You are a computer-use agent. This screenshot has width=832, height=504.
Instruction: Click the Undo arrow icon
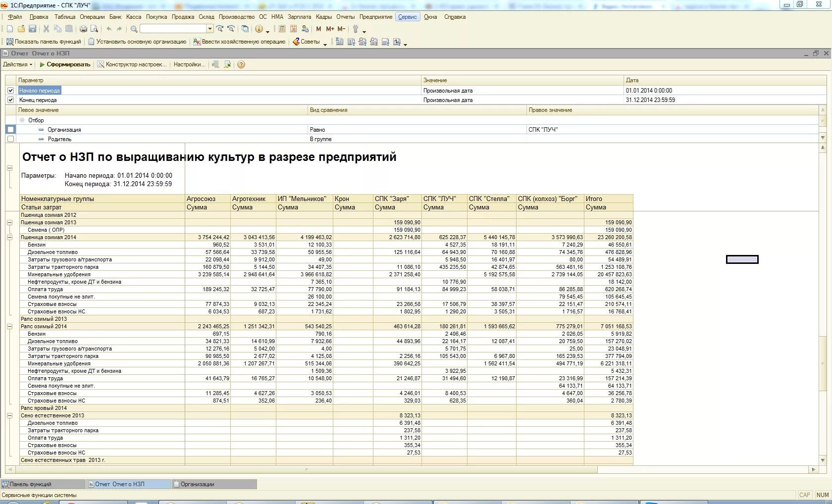(x=108, y=29)
